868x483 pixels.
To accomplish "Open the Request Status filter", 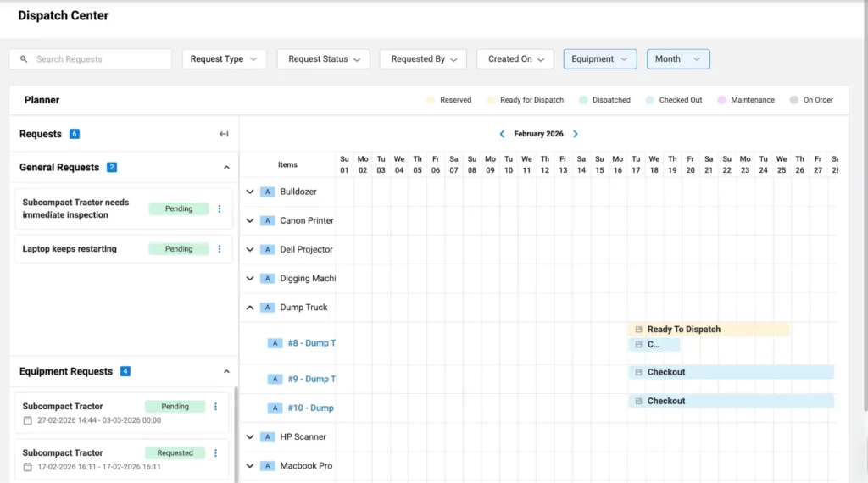I will click(323, 59).
